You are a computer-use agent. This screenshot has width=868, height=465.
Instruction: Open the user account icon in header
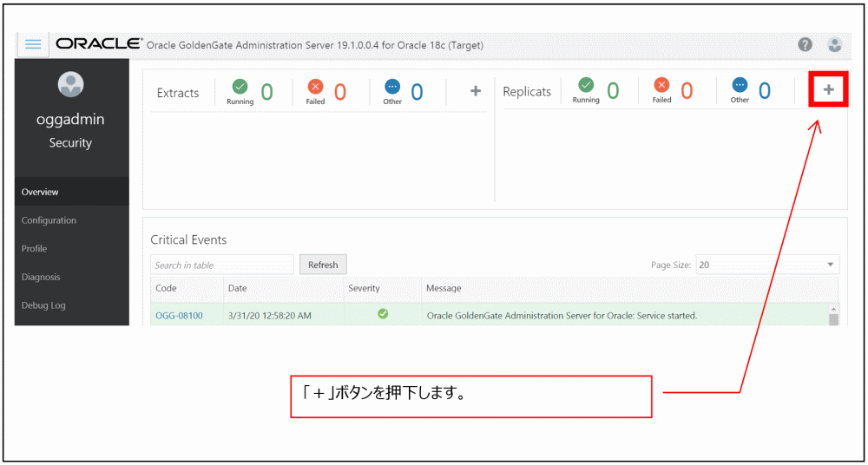click(x=835, y=45)
